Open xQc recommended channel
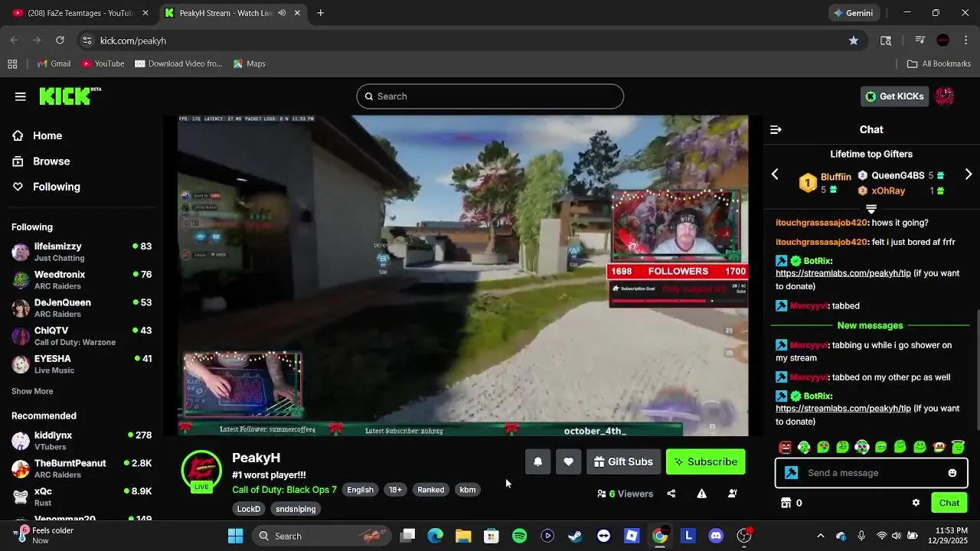 click(81, 497)
